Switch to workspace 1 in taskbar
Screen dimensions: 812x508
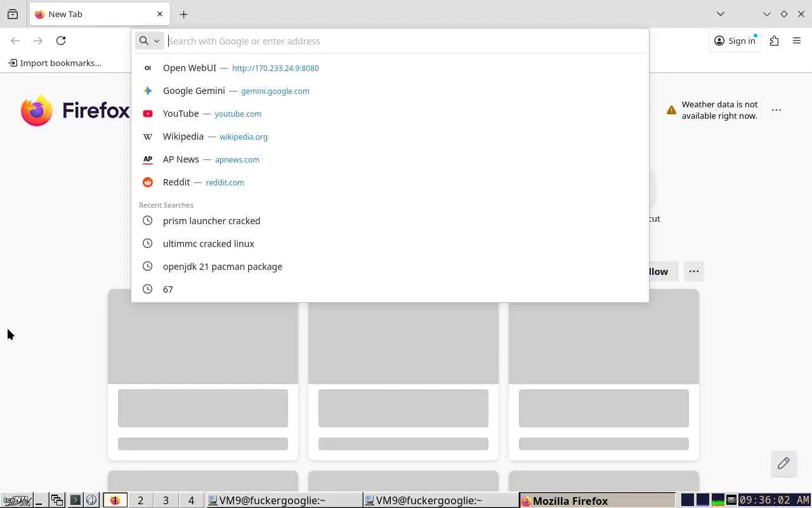pyautogui.click(x=115, y=500)
